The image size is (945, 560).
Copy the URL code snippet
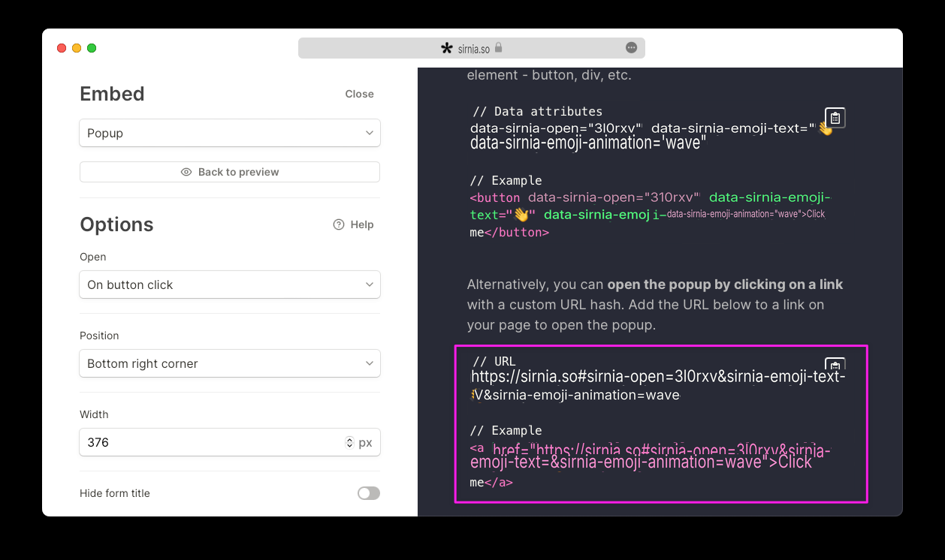click(x=835, y=364)
